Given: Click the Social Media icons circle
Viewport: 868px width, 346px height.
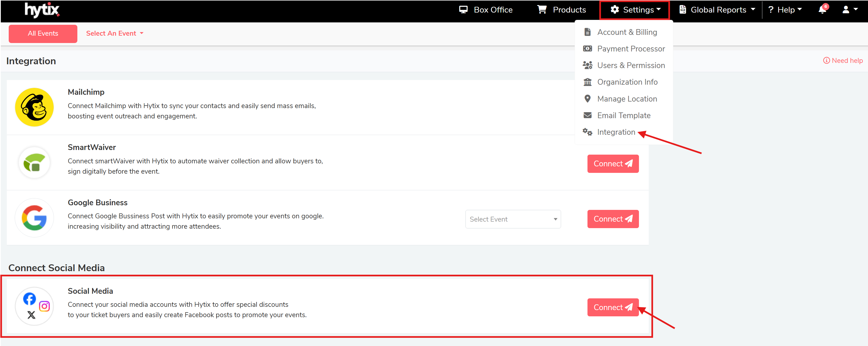Looking at the screenshot, I should click(34, 306).
